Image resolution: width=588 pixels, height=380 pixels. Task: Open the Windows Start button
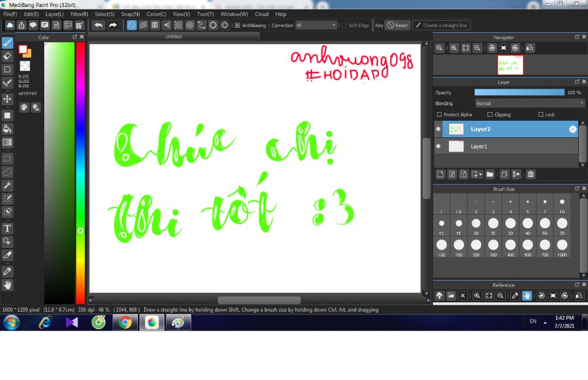click(11, 323)
